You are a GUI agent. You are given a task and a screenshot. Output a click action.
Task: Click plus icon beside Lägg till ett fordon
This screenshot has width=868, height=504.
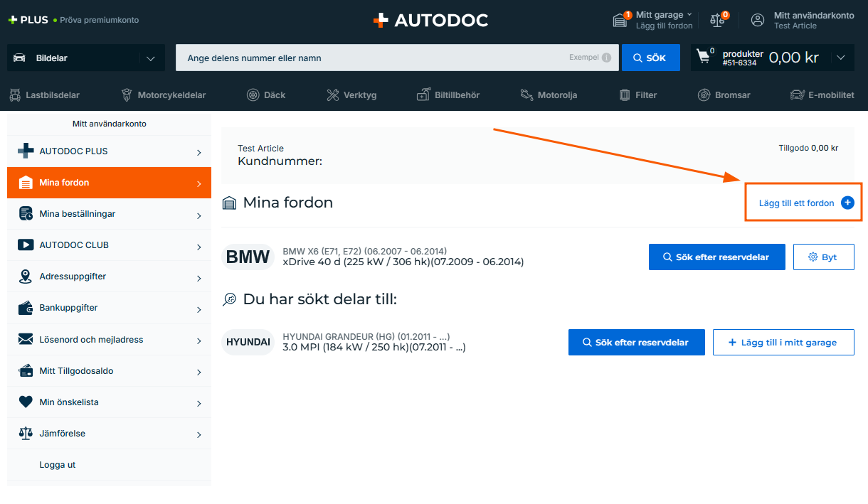[847, 203]
